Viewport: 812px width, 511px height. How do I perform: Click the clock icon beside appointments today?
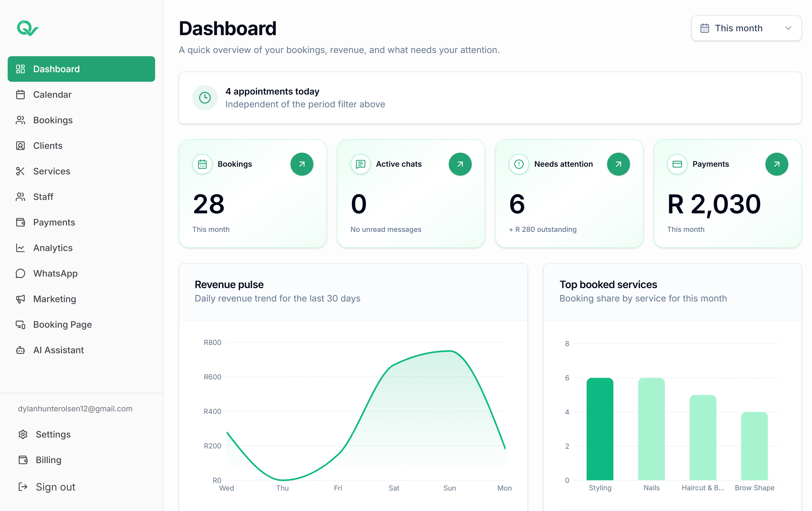click(205, 98)
